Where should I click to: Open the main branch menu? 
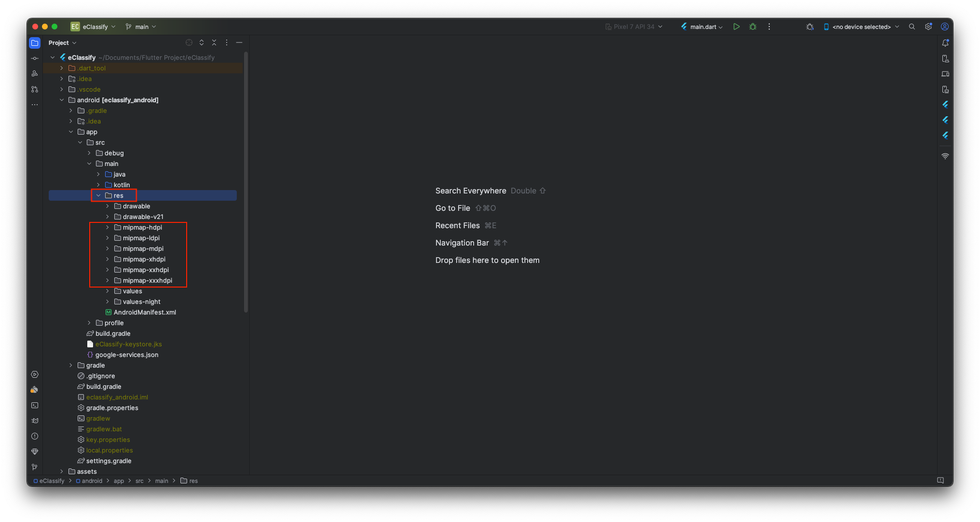coord(141,27)
